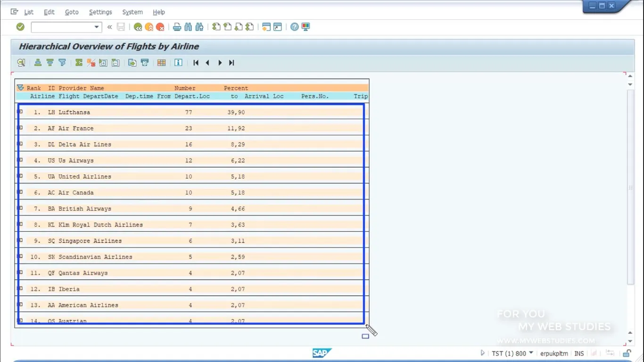
Task: Select 'American Airlines' row text
Action: point(88,305)
